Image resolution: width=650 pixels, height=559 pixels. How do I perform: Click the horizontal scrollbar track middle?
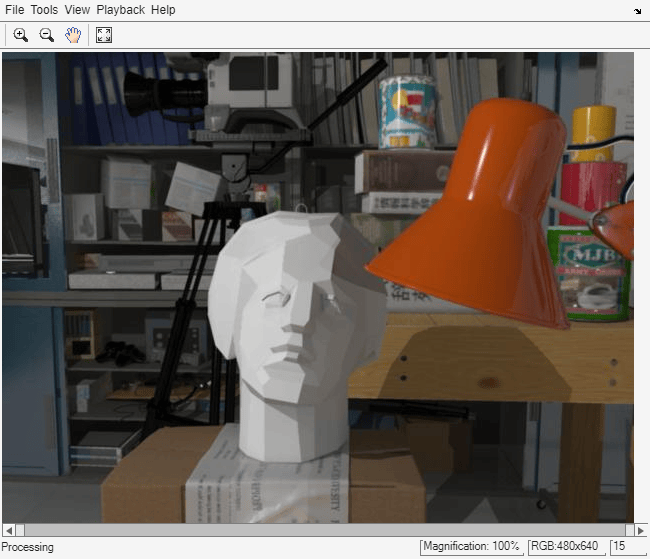[325, 530]
